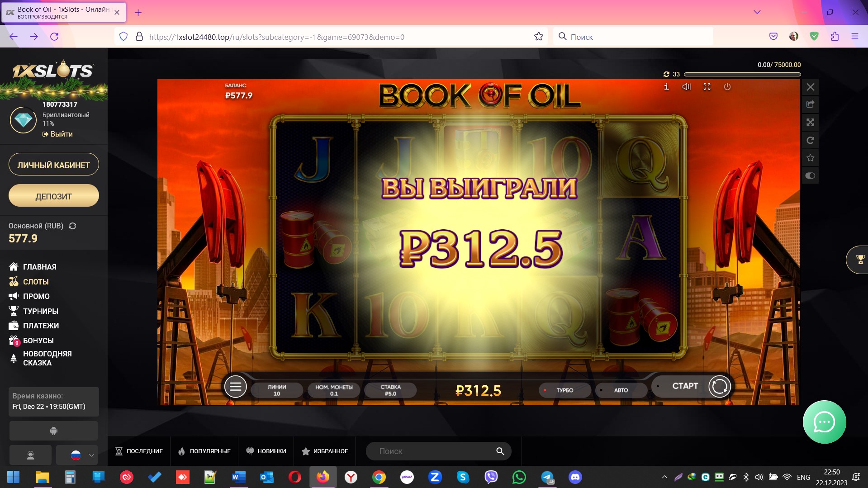
Task: Open the taskbar clock and calendar
Action: tap(831, 477)
